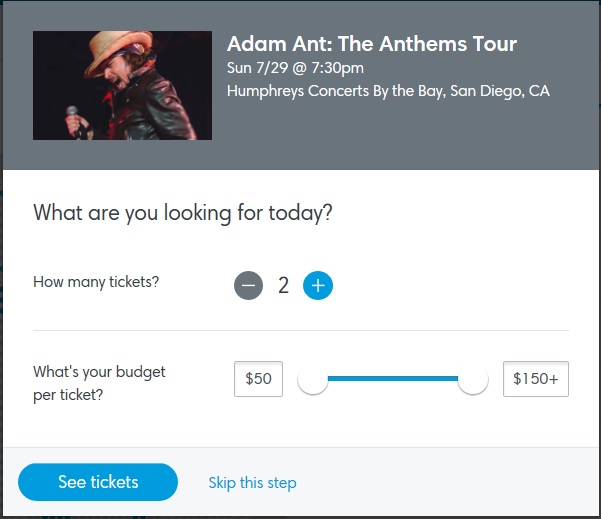The height and width of the screenshot is (519, 601).
Task: Click the Adam Ant concert photo
Action: [122, 85]
